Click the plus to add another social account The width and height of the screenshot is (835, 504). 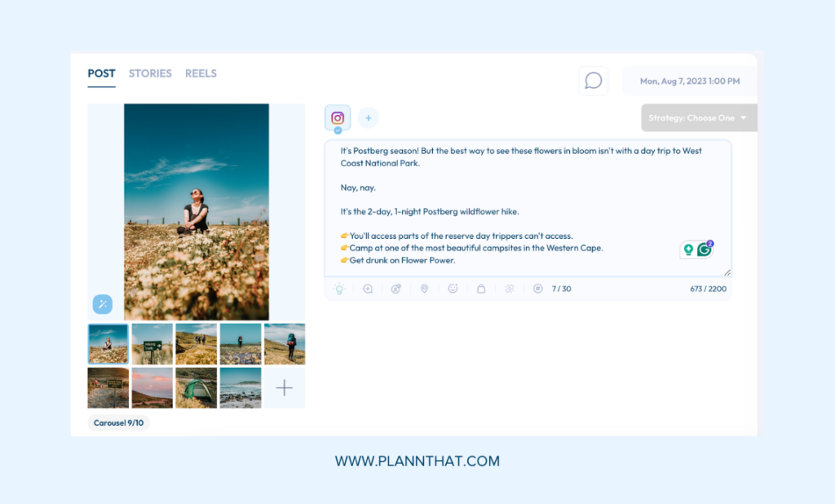(x=369, y=117)
